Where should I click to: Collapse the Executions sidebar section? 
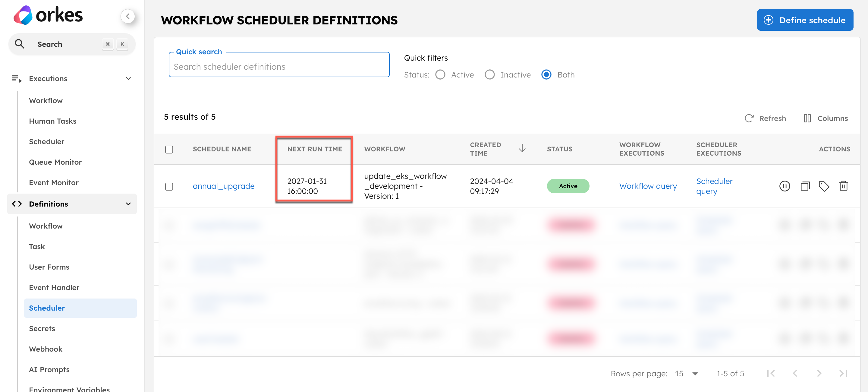point(128,78)
